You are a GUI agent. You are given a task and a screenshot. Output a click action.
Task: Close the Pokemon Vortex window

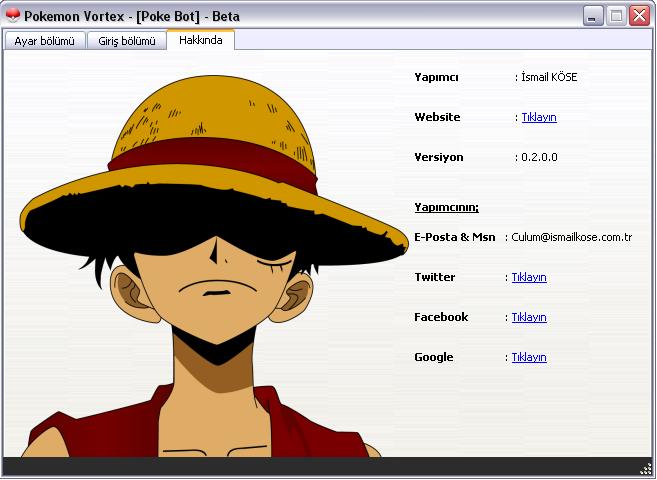[639, 16]
